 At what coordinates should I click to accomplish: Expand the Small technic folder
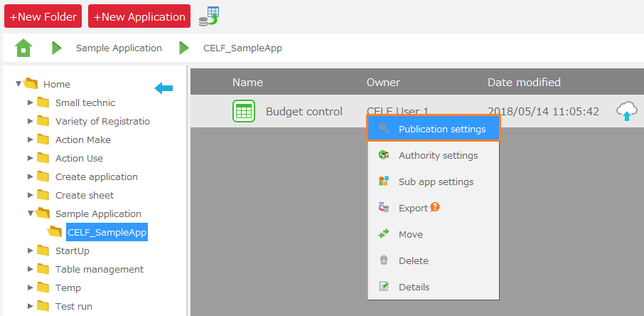tap(31, 102)
